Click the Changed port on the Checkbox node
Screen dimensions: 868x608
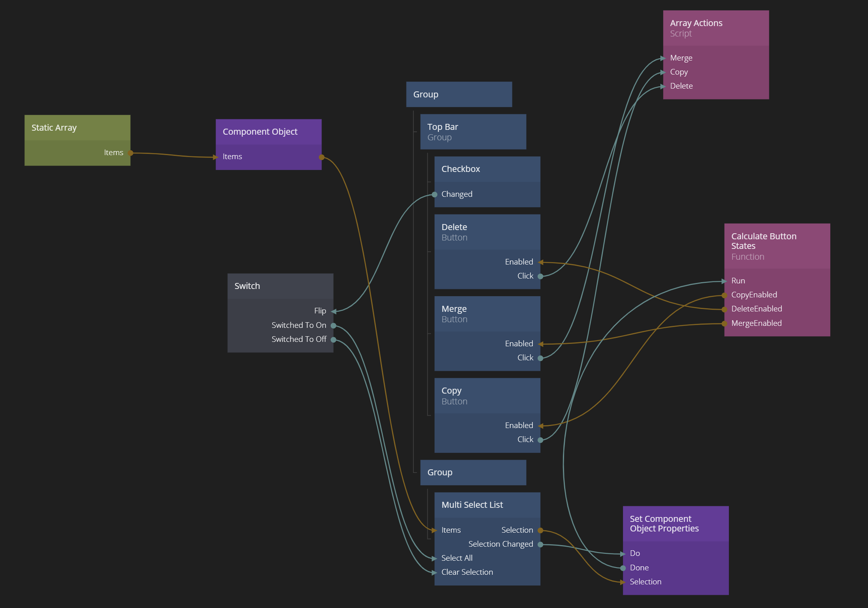[x=435, y=195]
